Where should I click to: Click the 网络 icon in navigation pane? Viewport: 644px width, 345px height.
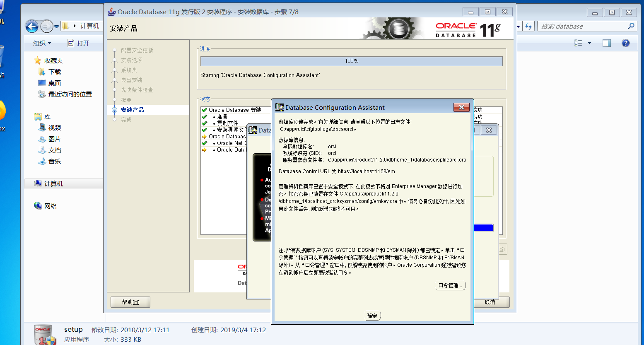[38, 206]
